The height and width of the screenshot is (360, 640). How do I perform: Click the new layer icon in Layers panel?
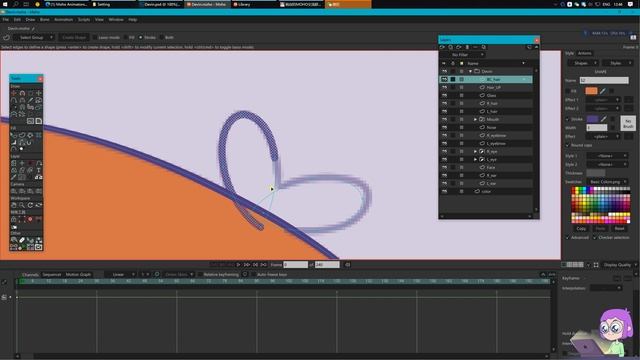(442, 47)
